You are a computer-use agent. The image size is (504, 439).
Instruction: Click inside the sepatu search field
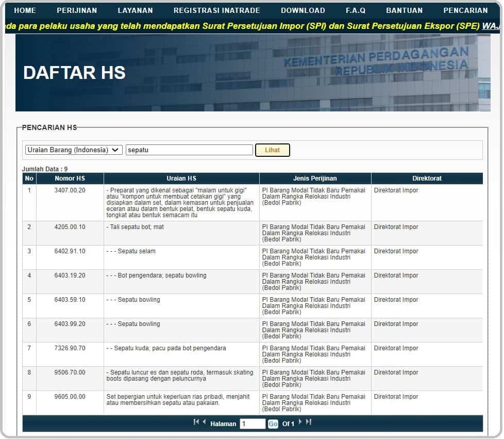click(189, 150)
